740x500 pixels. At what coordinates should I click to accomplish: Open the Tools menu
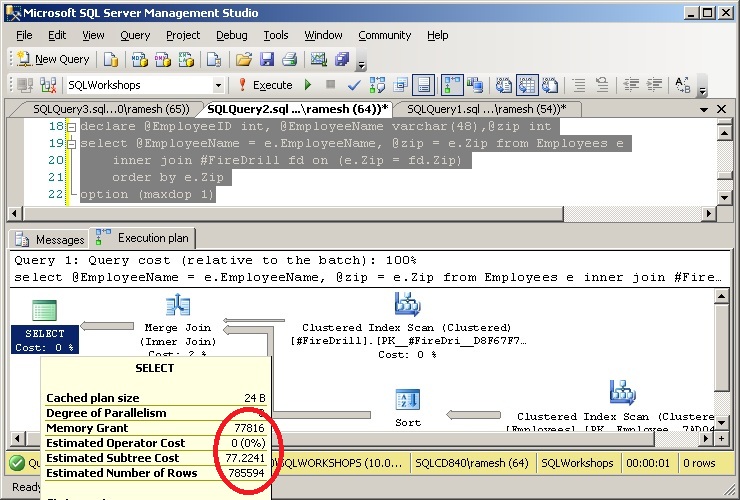pyautogui.click(x=276, y=35)
